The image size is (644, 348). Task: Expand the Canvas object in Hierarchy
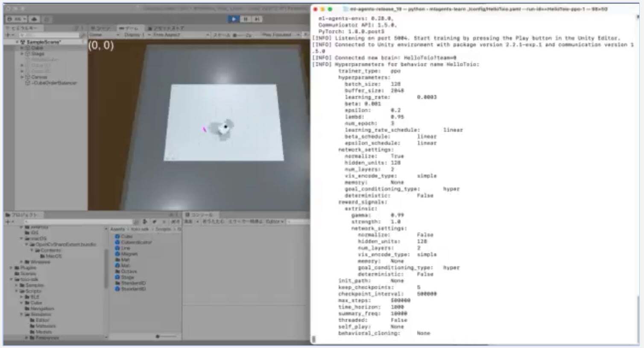[22, 77]
